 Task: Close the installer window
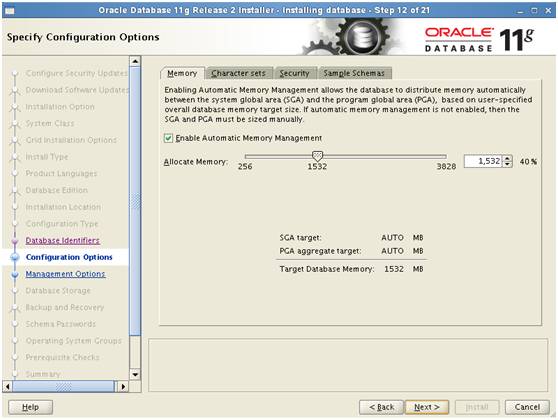pyautogui.click(x=548, y=11)
